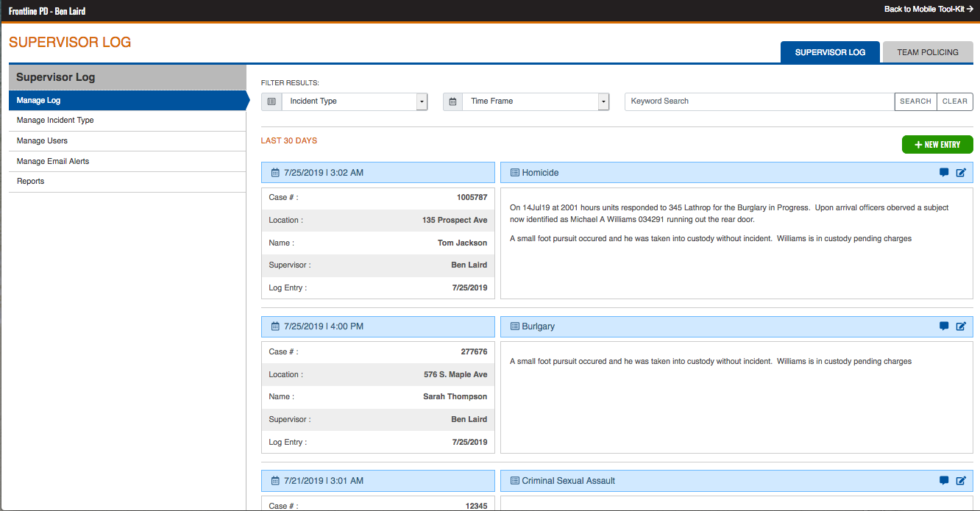Switch to the Team Policing tab
Viewport: 980px width, 511px height.
(927, 52)
